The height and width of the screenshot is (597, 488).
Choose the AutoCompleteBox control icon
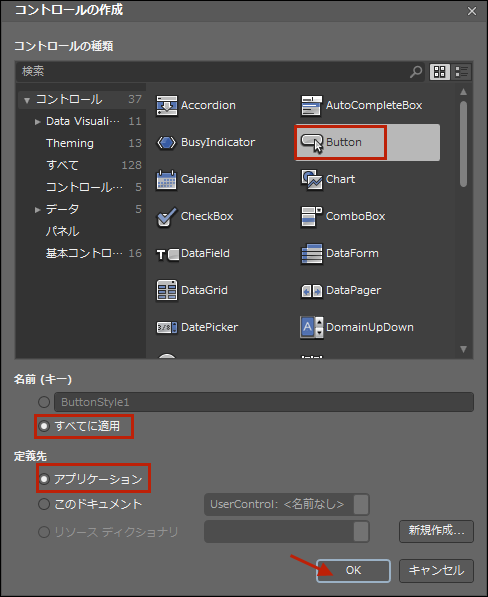point(311,105)
